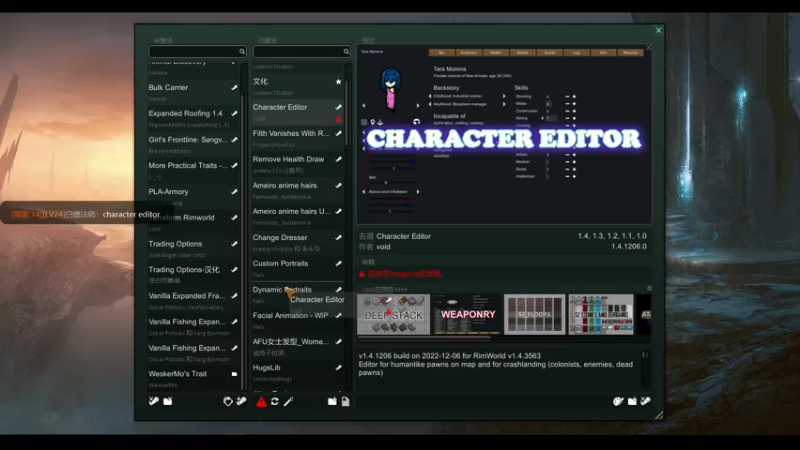The height and width of the screenshot is (450, 800).
Task: Click the star icon on the 文化 row
Action: (x=338, y=82)
